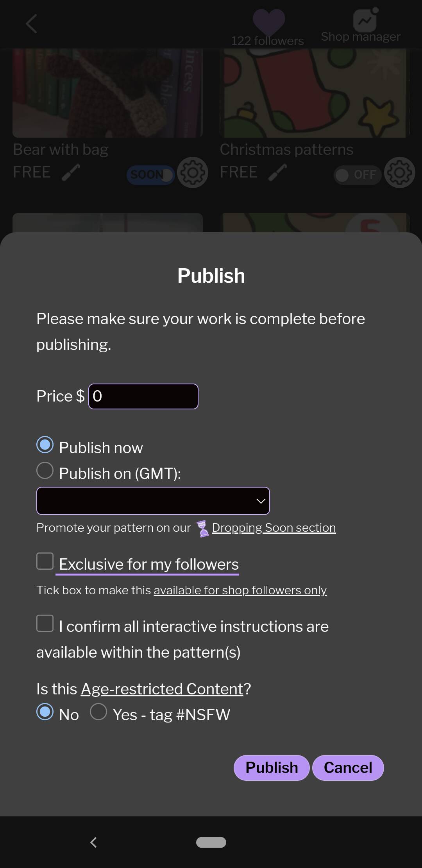Open the Shop manager analytics icon
This screenshot has width=422, height=868.
364,20
